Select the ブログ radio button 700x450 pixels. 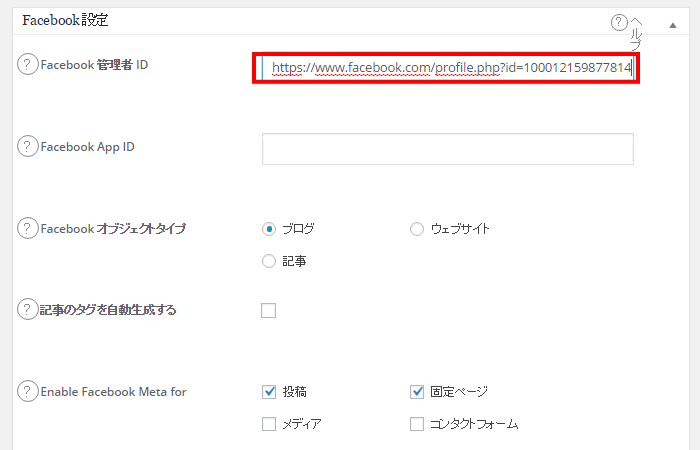coord(269,229)
